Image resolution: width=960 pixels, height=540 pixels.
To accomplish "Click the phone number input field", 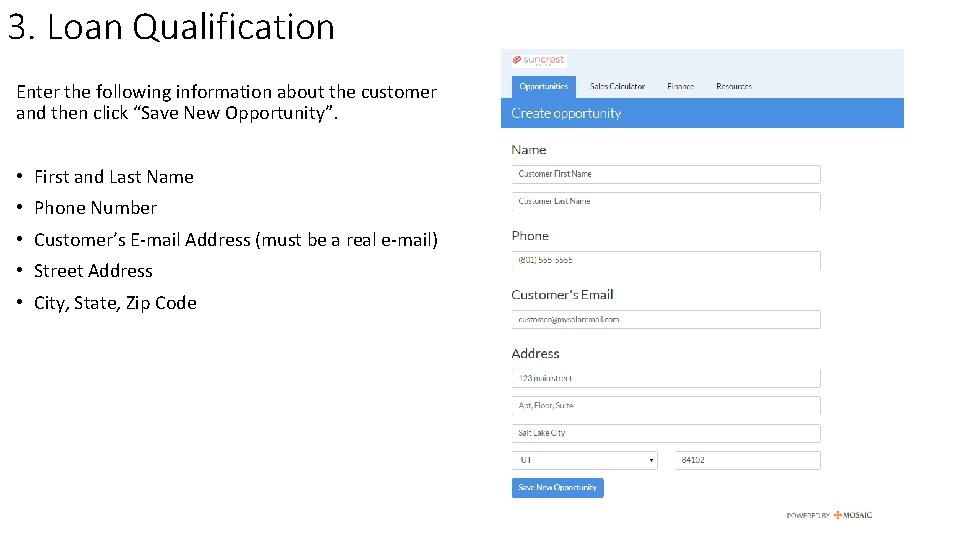I will (666, 260).
